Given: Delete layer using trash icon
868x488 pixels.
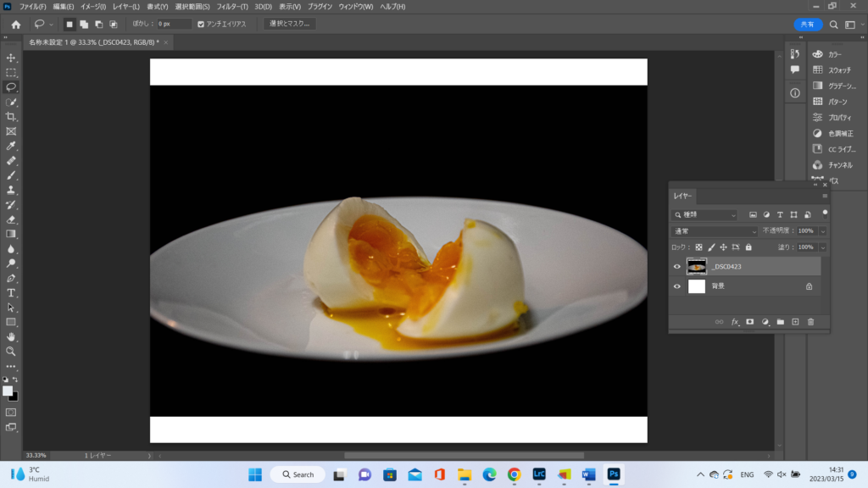Looking at the screenshot, I should [810, 322].
